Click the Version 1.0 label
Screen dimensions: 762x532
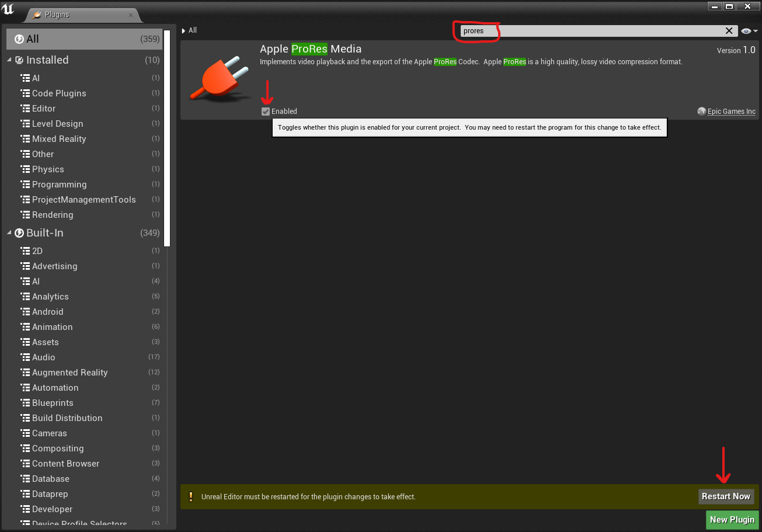pyautogui.click(x=736, y=50)
